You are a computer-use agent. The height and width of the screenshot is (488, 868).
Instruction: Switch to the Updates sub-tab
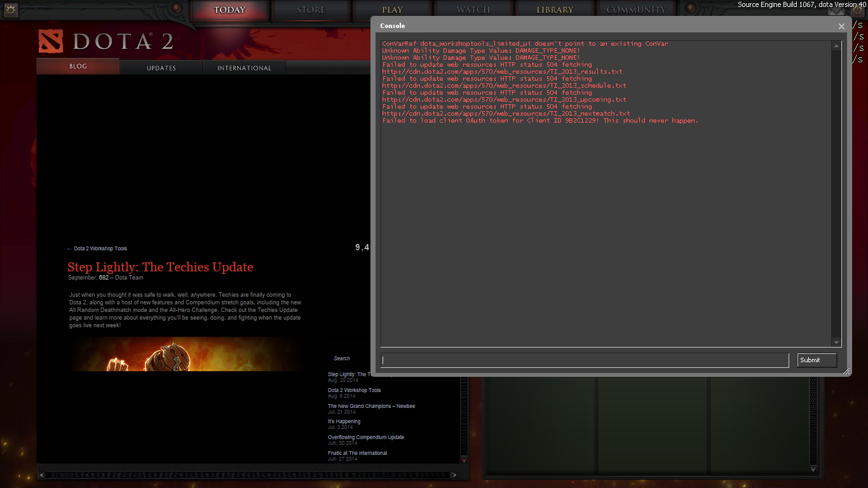tap(161, 68)
